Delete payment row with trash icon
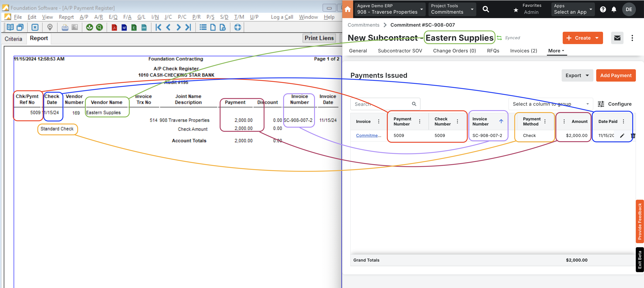Screen dimensions: 644x288 [633, 135]
